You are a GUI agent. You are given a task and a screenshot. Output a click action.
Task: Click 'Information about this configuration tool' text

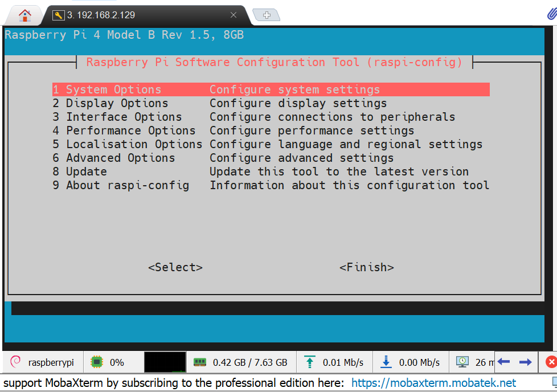(349, 185)
